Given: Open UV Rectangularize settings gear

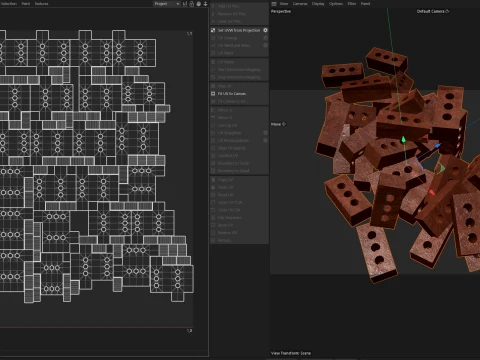Looking at the screenshot, I should pyautogui.click(x=265, y=140).
